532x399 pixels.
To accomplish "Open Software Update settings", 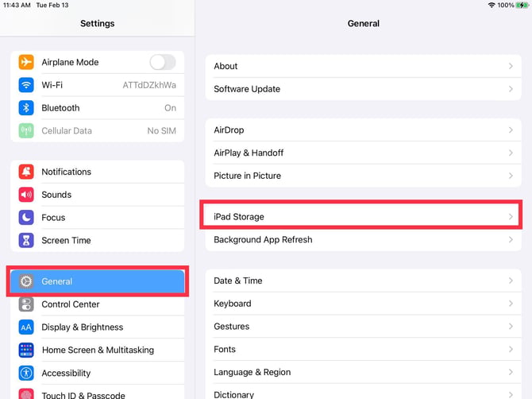I will [x=364, y=89].
